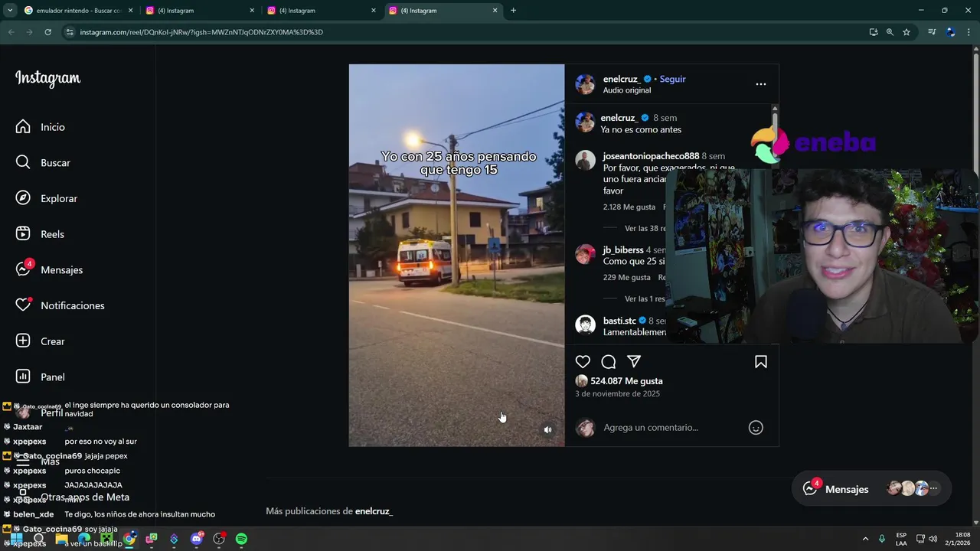
Task: Open a new browser tab
Action: (513, 11)
